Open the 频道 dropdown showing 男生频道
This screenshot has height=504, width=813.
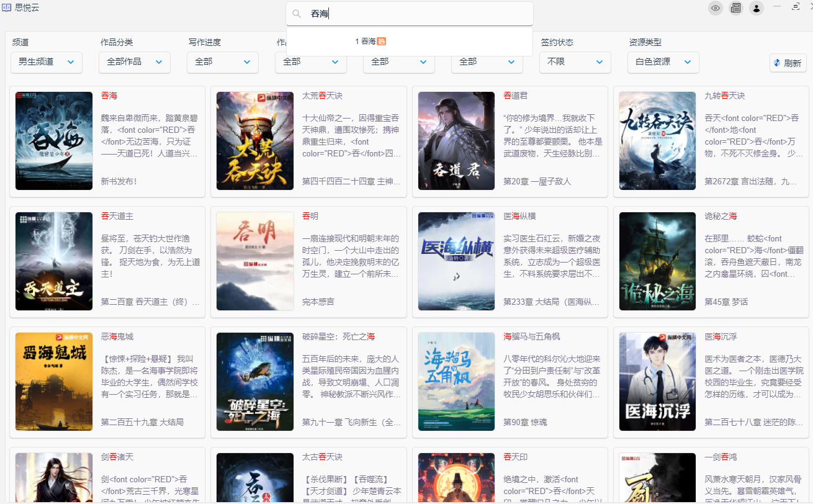pos(47,62)
